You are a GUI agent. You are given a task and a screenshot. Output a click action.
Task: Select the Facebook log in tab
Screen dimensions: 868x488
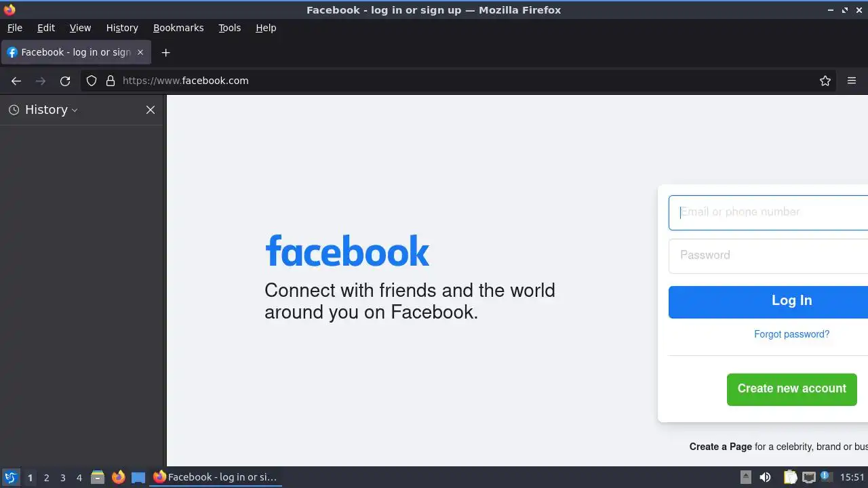tap(76, 52)
